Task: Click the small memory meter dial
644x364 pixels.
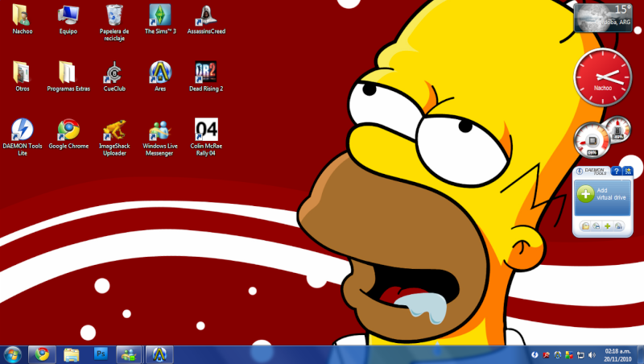Action: (617, 130)
